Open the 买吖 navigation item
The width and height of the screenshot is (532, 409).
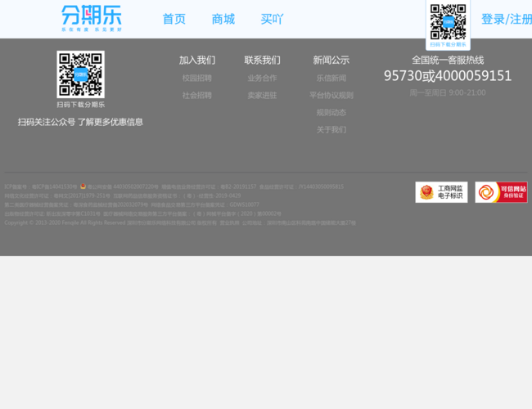point(272,19)
